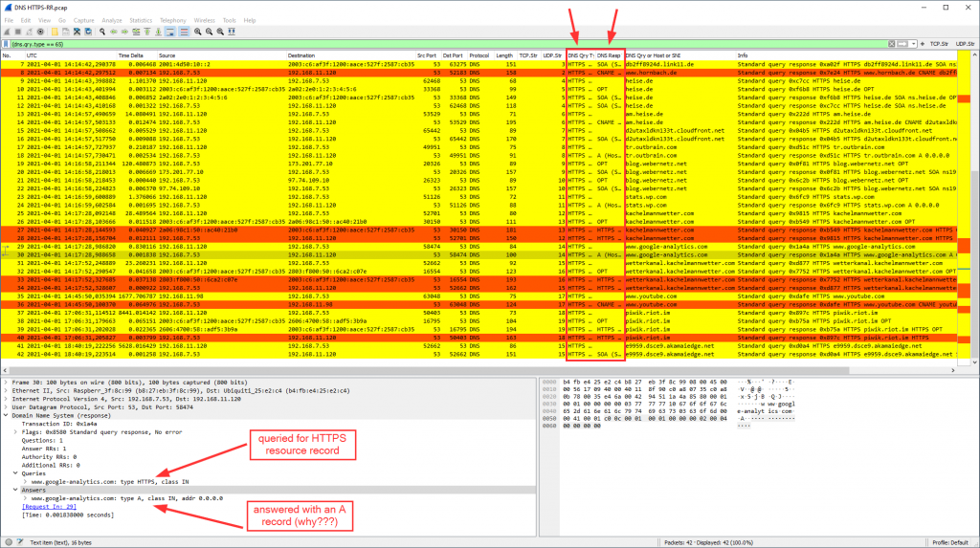
Task: Collapse the Answers tree node
Action: 15,490
